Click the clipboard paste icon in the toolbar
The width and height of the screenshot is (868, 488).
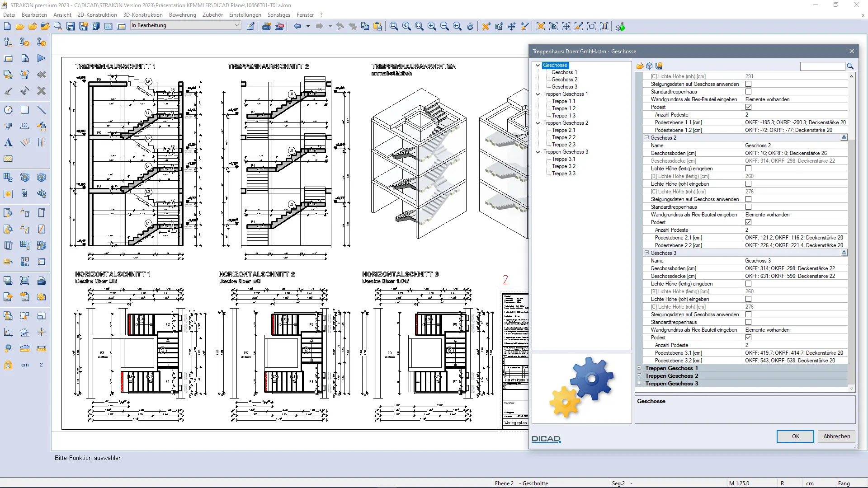click(378, 27)
